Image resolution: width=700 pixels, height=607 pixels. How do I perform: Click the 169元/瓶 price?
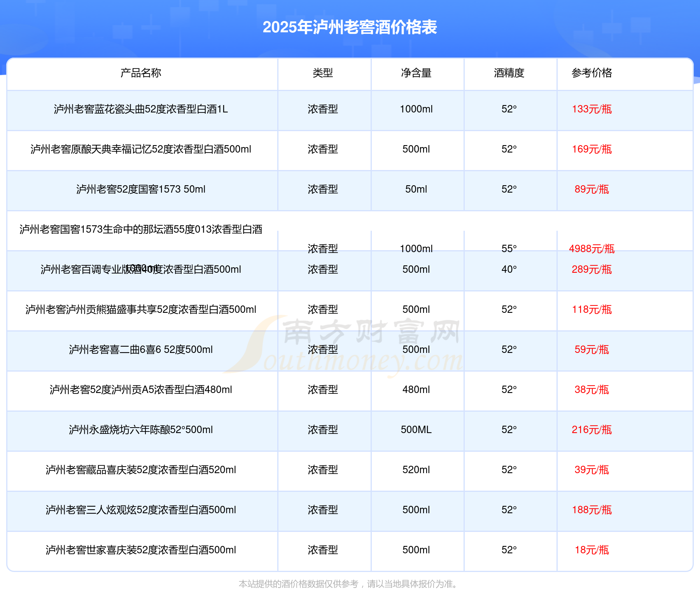(592, 149)
